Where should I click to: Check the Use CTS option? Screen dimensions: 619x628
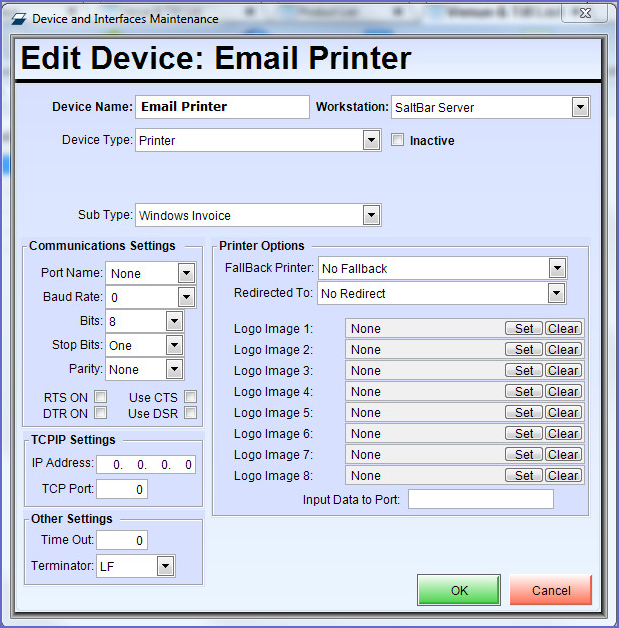[190, 397]
